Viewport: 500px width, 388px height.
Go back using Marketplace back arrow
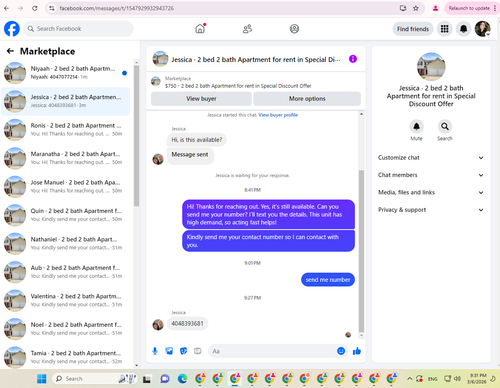pos(10,51)
